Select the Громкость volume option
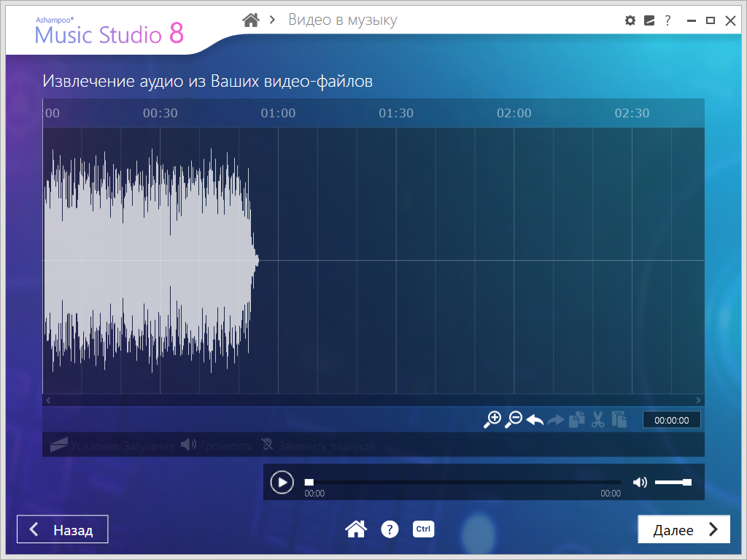The image size is (747, 560). [217, 445]
